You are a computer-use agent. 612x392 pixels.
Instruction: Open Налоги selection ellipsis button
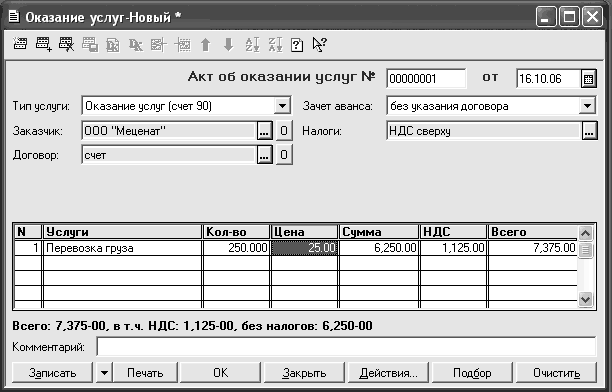[589, 131]
